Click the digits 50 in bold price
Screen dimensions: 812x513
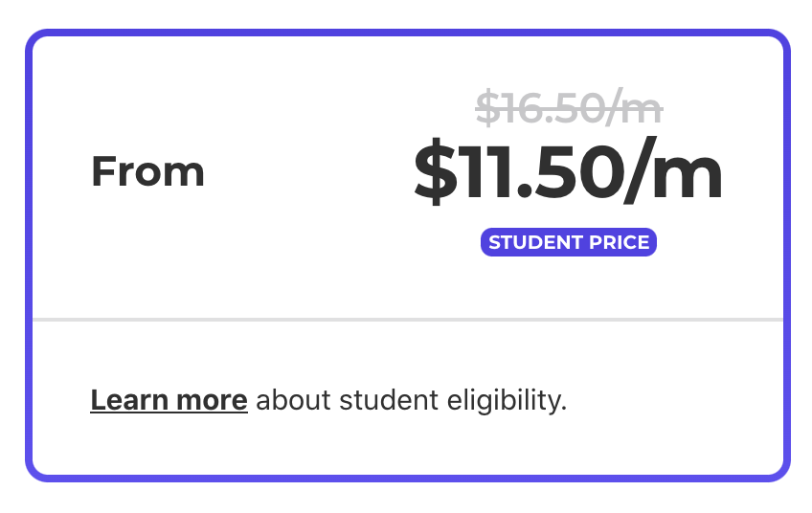579,172
